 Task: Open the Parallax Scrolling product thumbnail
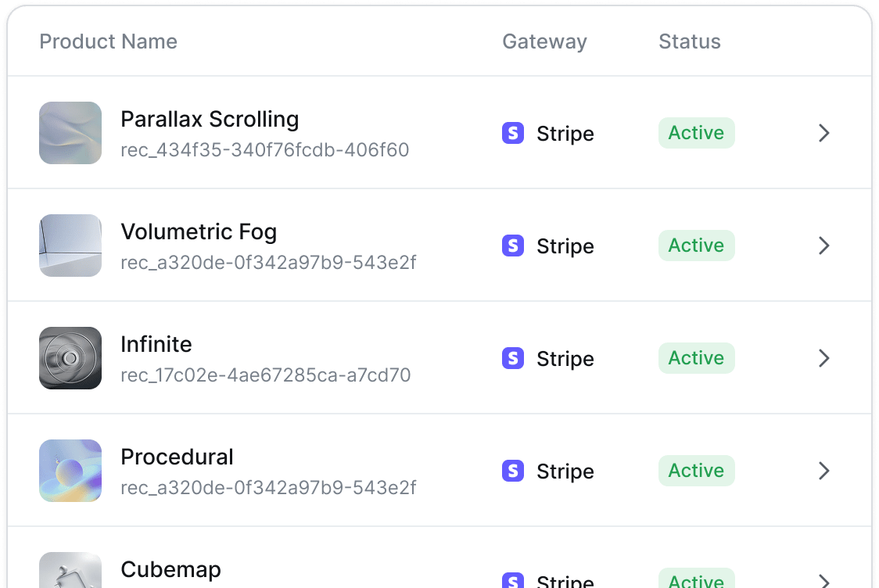(x=70, y=133)
